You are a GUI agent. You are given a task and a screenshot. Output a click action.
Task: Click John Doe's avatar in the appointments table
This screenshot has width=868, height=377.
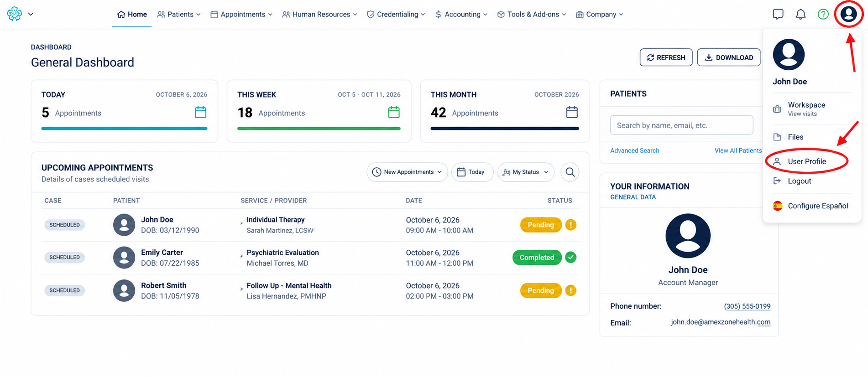coord(124,225)
